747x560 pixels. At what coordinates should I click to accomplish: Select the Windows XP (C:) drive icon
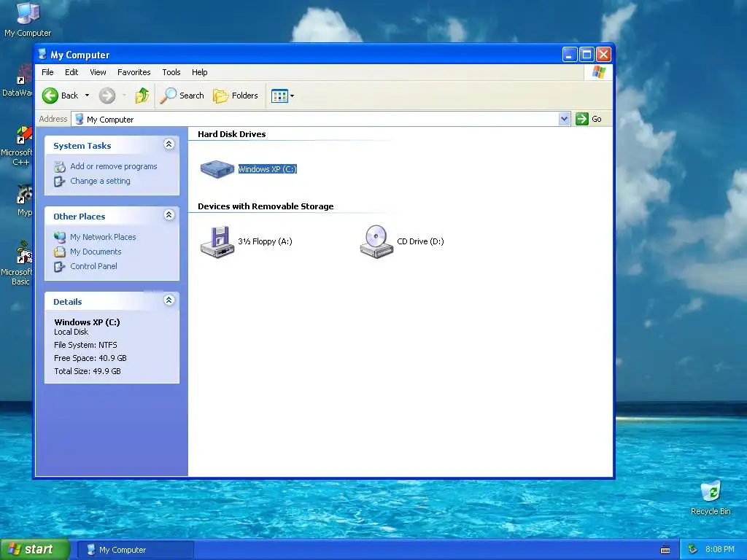tap(217, 168)
